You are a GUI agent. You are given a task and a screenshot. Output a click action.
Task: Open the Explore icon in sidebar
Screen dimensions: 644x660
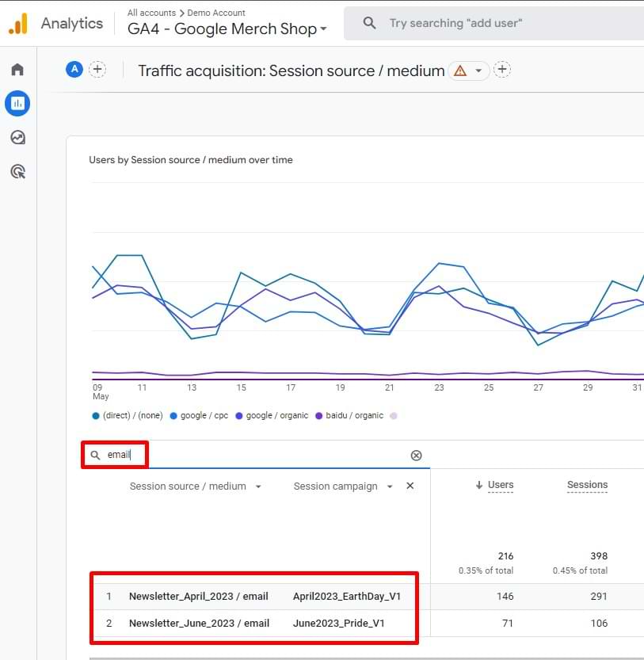tap(17, 138)
